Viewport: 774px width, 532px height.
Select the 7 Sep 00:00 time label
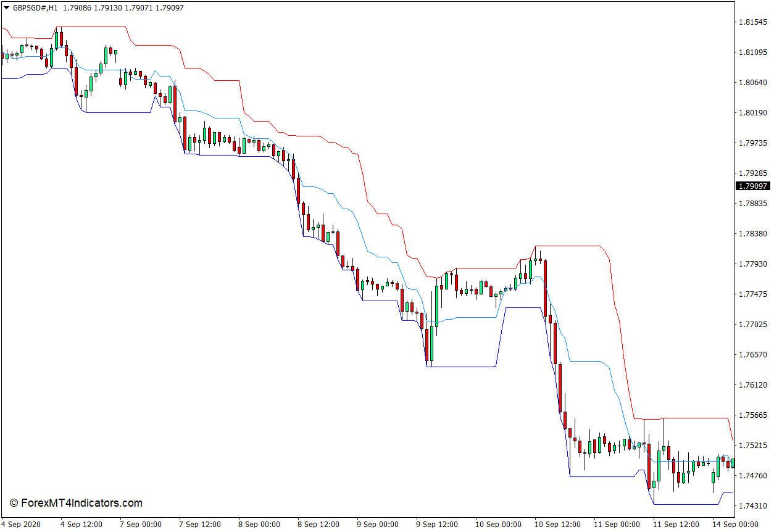point(140,525)
